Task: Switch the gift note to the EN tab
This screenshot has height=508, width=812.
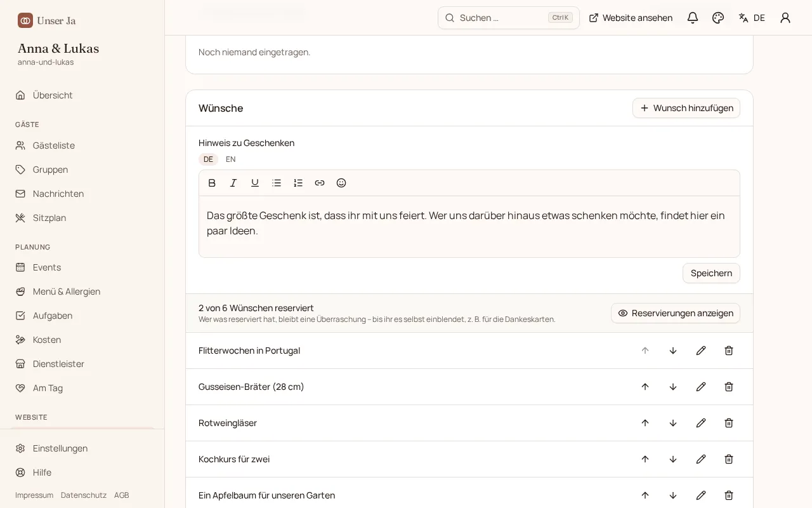Action: point(231,159)
